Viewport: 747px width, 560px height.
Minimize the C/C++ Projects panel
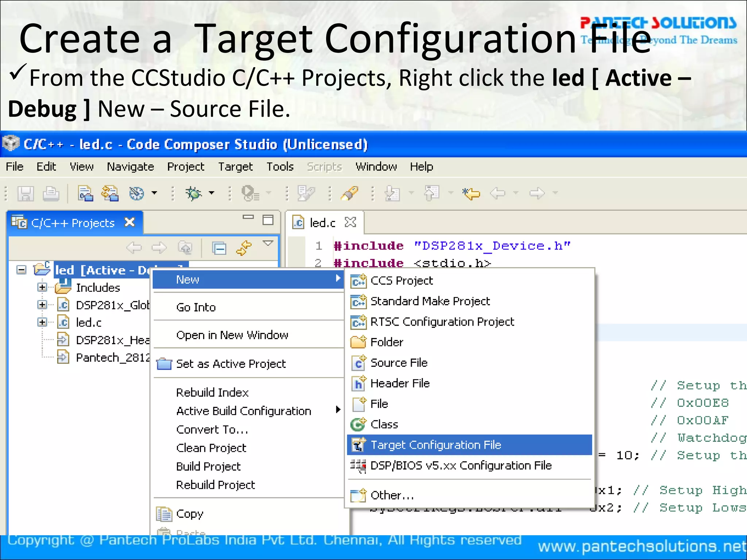pos(248,217)
